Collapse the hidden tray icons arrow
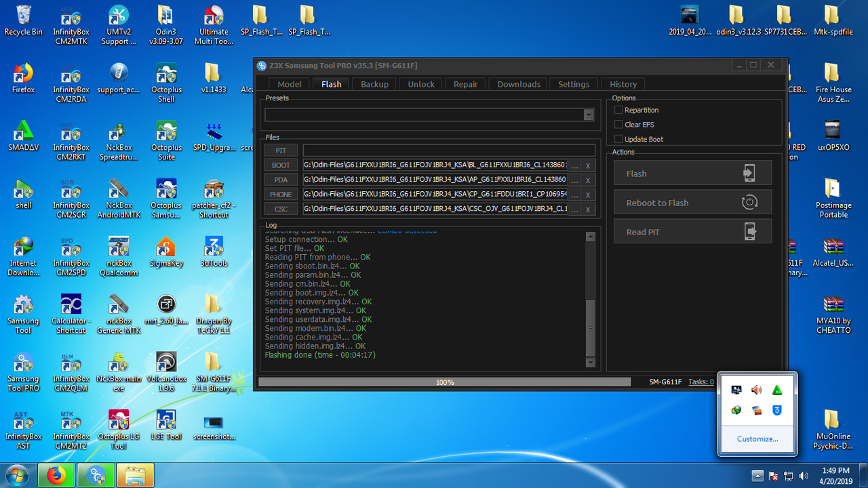The height and width of the screenshot is (488, 868). (757, 476)
